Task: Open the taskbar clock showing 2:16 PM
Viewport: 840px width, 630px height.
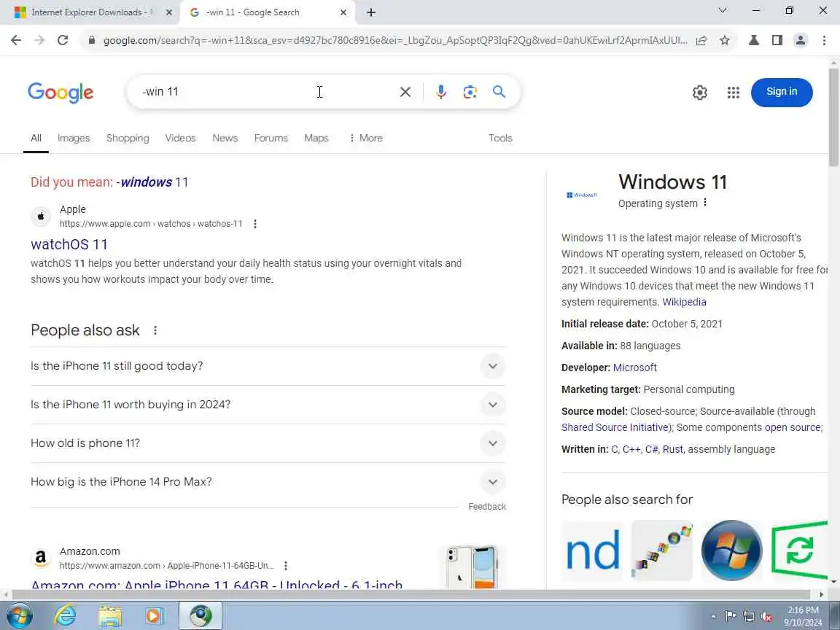Action: click(803, 616)
